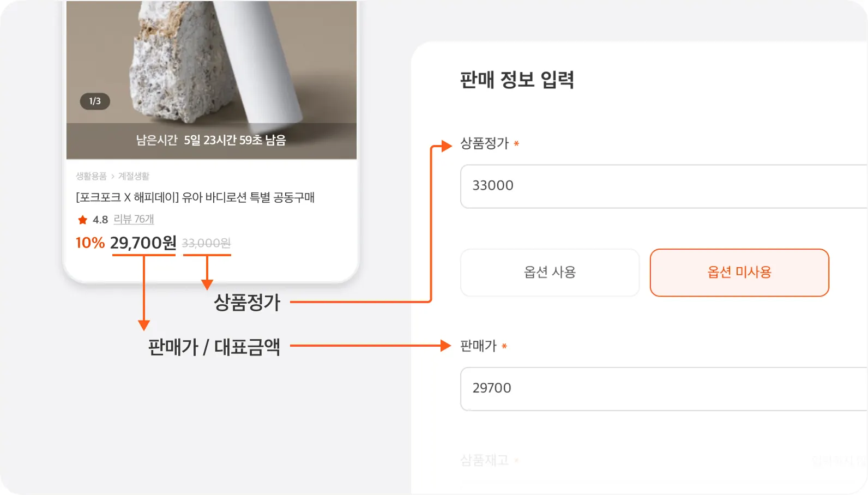Click the 10% discount rate text
Screen dimensions: 868x495
point(90,243)
